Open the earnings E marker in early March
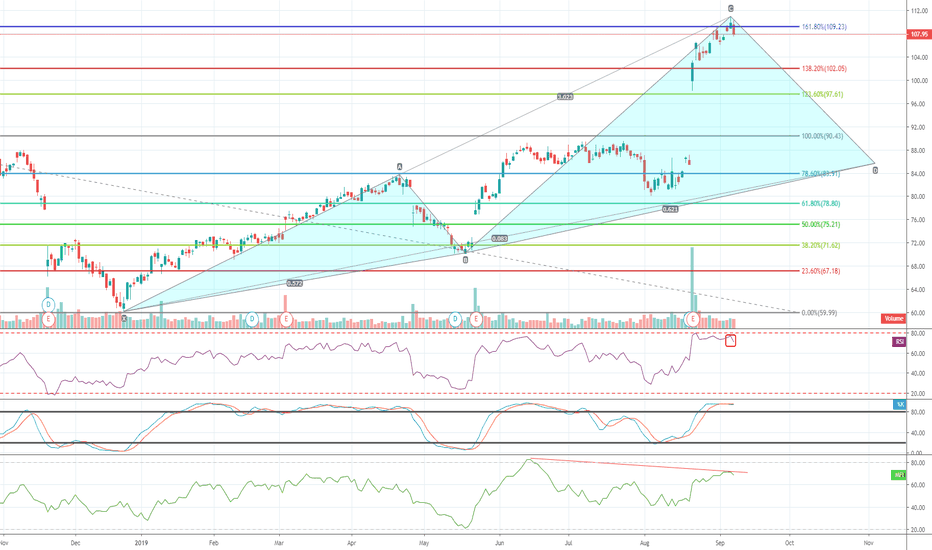The height and width of the screenshot is (550, 932). 286,319
